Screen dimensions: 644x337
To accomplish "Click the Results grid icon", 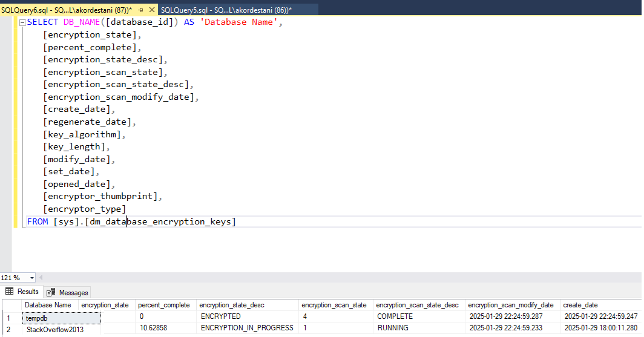I will coord(10,292).
